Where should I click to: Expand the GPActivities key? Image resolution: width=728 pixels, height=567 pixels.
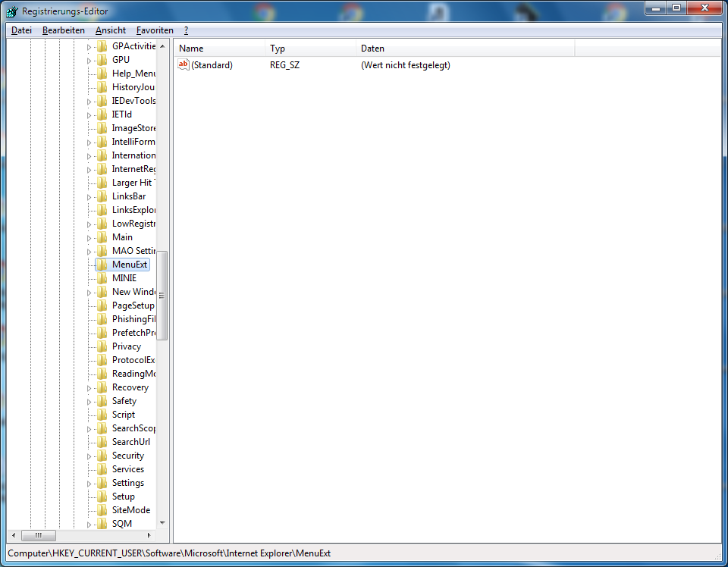click(89, 47)
